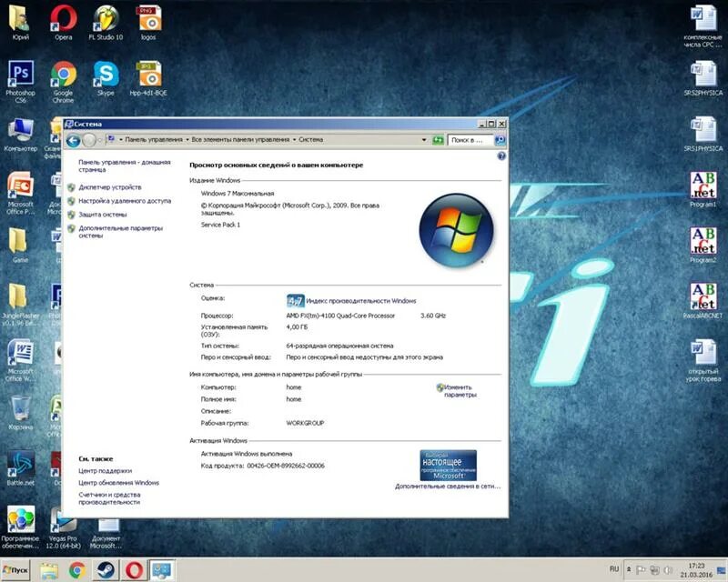This screenshot has height=582, width=728.
Task: Open Microsoft Office PowerPoint shortcut
Action: pos(20,193)
